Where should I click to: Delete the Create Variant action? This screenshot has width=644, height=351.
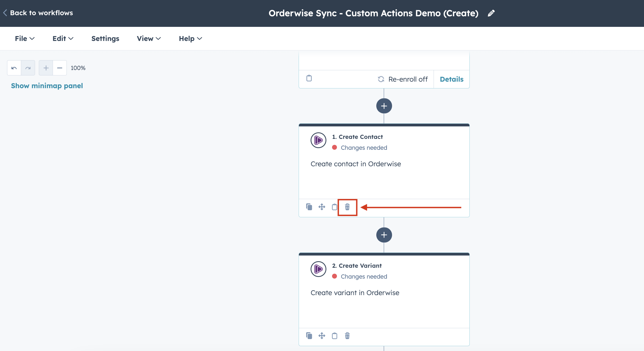[x=347, y=336]
